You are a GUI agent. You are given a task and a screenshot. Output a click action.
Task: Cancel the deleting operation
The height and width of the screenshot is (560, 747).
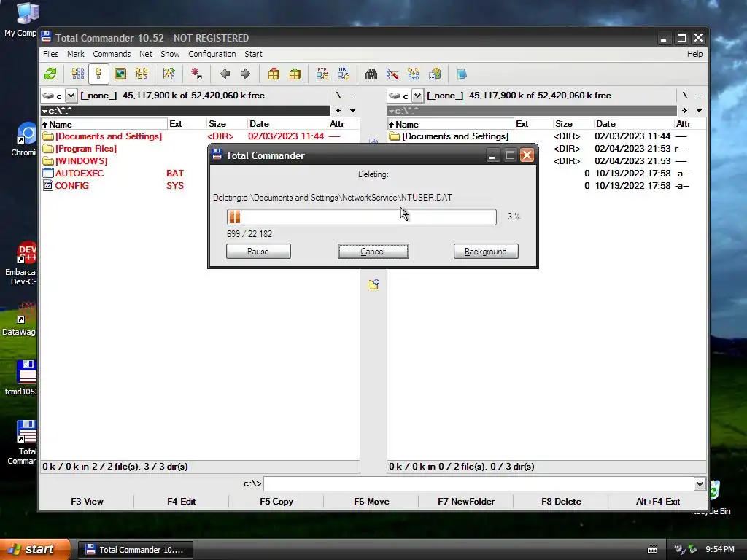[373, 252]
